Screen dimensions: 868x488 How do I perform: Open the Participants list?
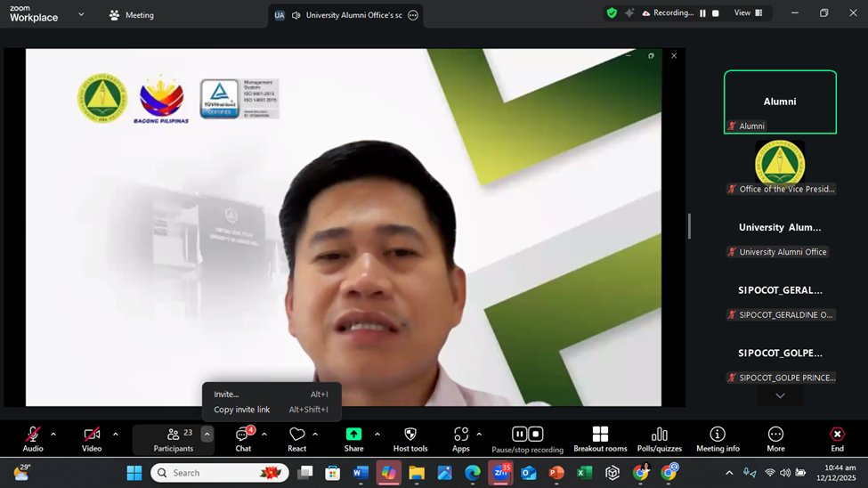[173, 436]
